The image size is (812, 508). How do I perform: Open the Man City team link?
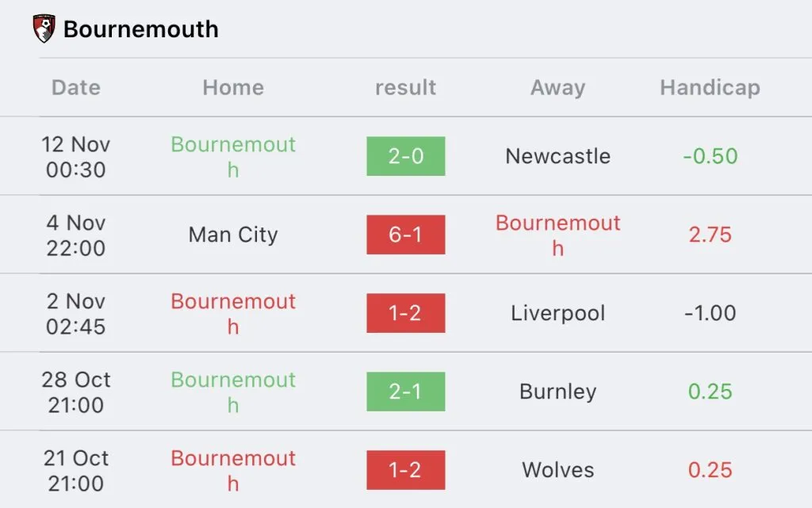(233, 235)
